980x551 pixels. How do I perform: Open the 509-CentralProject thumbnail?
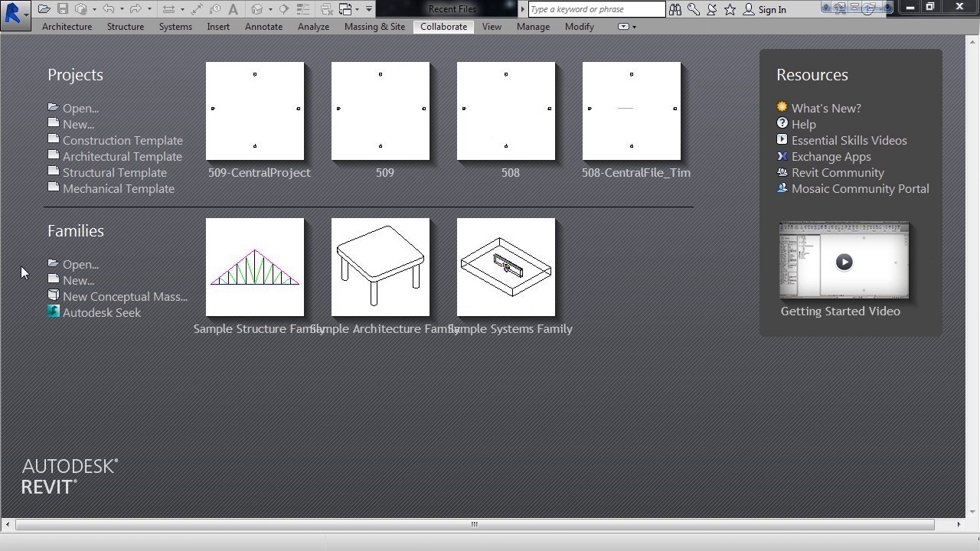[x=255, y=111]
